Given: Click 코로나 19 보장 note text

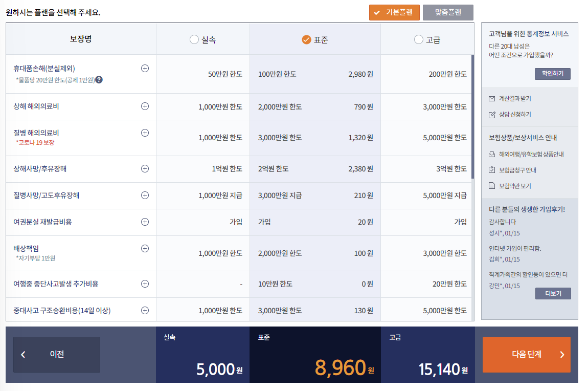Looking at the screenshot, I should click(x=35, y=143).
